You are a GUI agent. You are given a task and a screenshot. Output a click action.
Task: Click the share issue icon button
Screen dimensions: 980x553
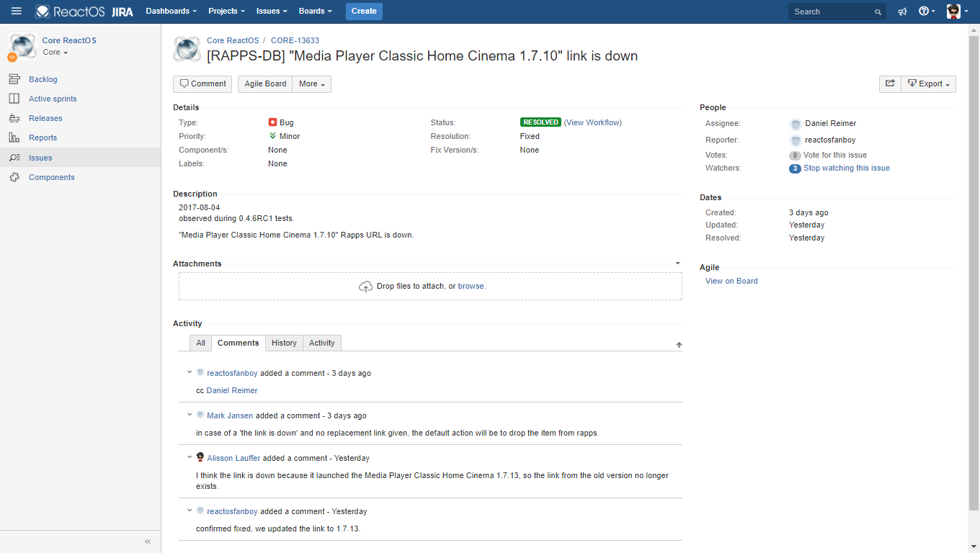click(x=890, y=84)
